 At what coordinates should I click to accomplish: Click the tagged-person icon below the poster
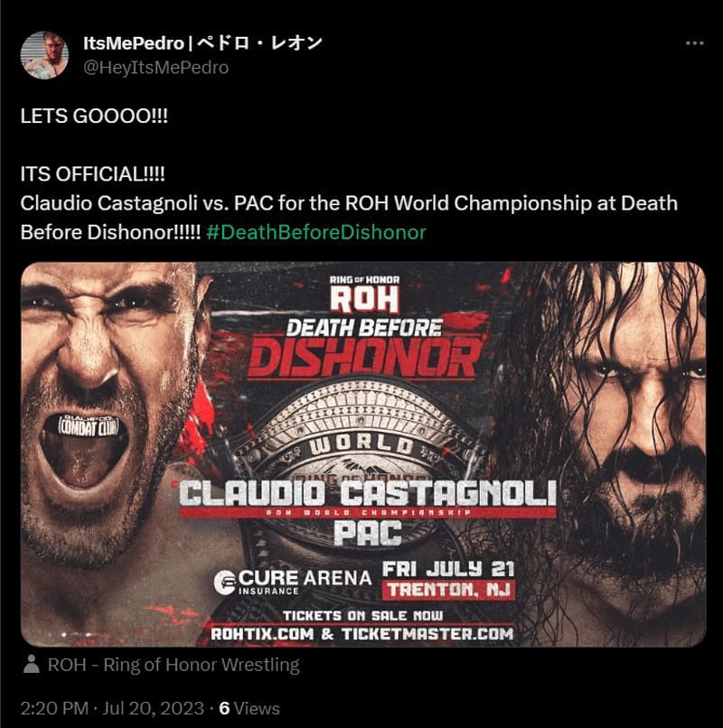[x=32, y=665]
